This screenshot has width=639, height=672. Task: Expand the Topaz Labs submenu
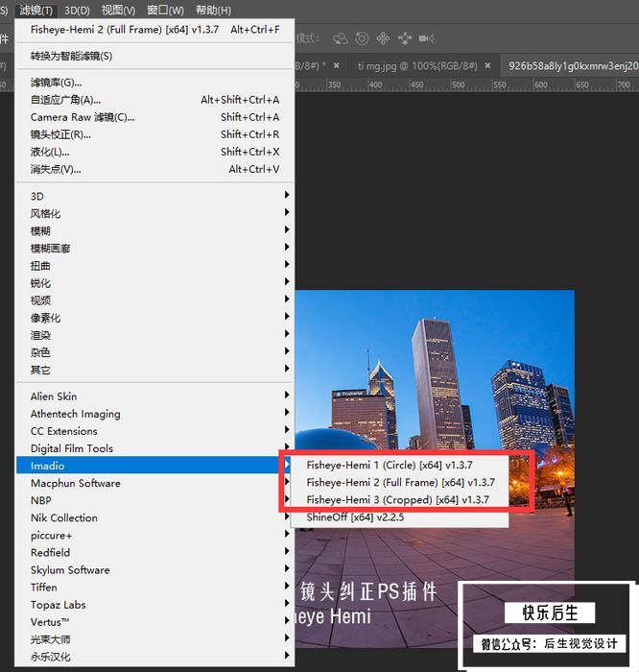pos(154,605)
